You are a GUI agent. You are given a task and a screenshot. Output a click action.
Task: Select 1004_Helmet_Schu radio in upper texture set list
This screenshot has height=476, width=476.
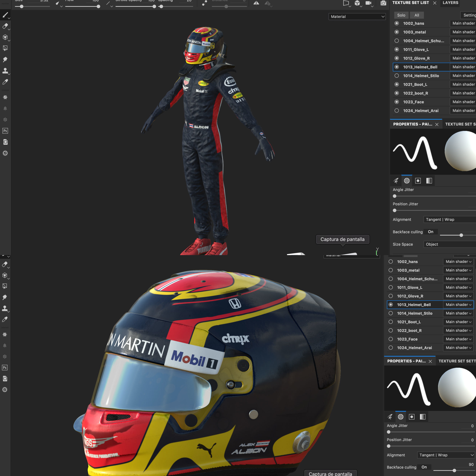pyautogui.click(x=397, y=41)
